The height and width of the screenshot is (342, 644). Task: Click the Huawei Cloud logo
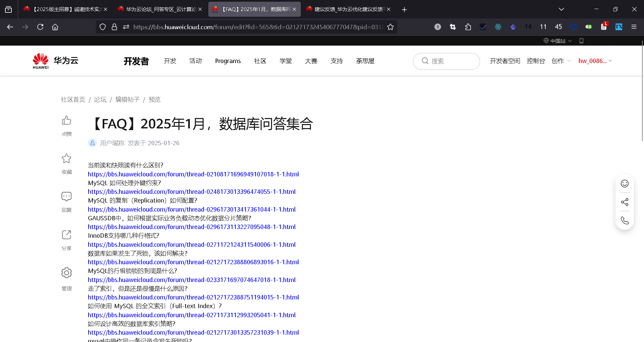click(x=56, y=61)
